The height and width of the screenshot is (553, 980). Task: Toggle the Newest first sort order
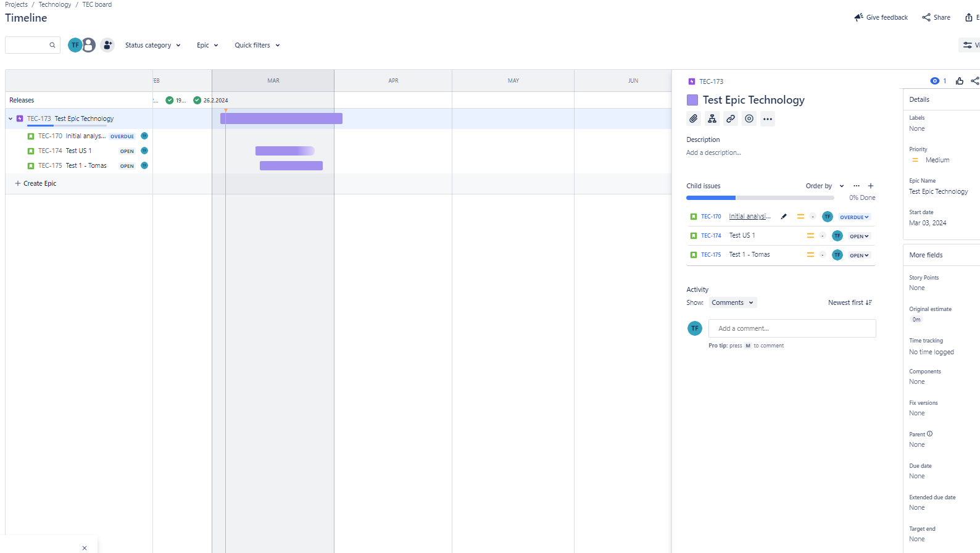(850, 302)
